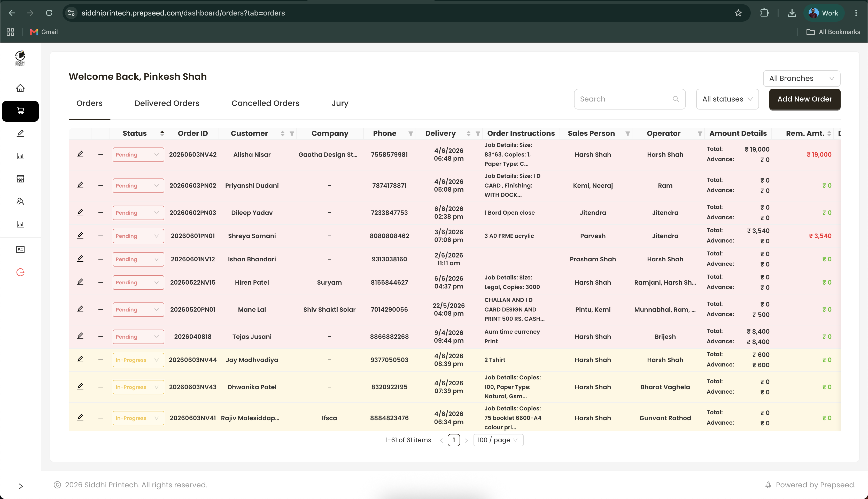Screen dimensions: 868x499
Task: Edit Shreya Somani order pencil icon
Action: click(x=80, y=236)
